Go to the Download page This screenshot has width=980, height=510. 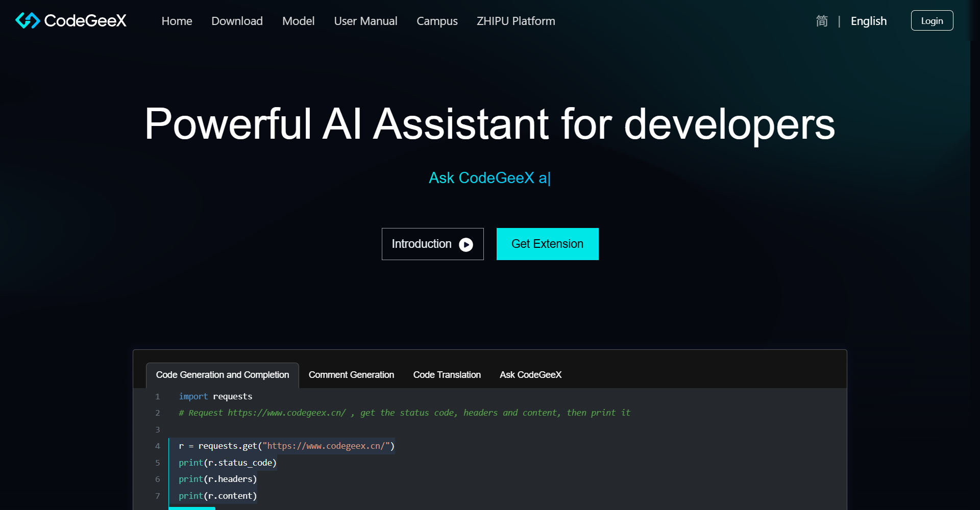237,21
